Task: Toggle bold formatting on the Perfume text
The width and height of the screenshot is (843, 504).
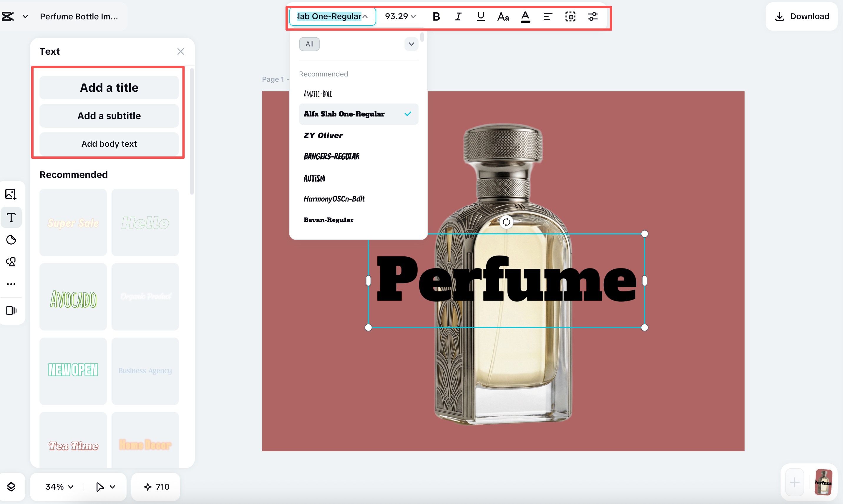Action: click(x=436, y=16)
